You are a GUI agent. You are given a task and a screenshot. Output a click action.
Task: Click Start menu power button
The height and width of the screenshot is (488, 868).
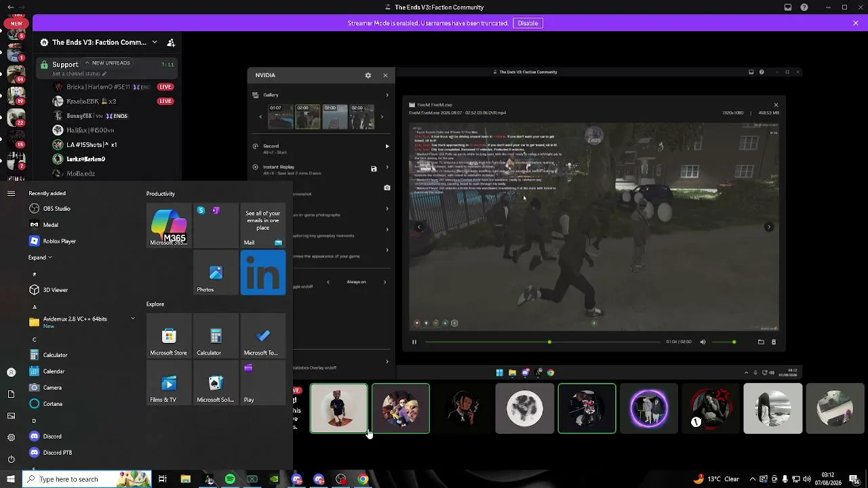coord(11,459)
